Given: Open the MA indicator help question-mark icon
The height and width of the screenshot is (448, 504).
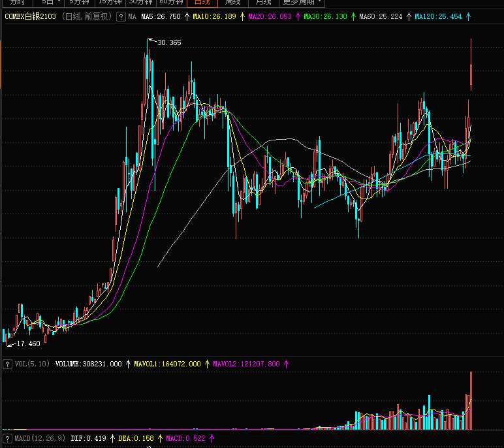Looking at the screenshot, I should [121, 17].
